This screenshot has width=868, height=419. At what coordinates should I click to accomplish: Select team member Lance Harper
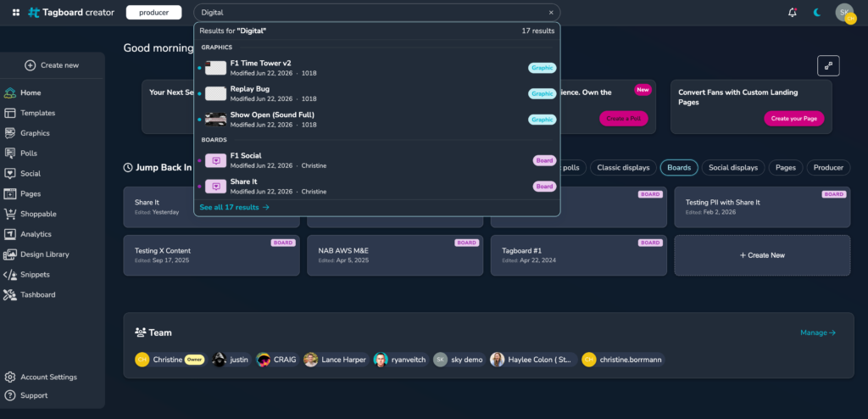tap(336, 360)
